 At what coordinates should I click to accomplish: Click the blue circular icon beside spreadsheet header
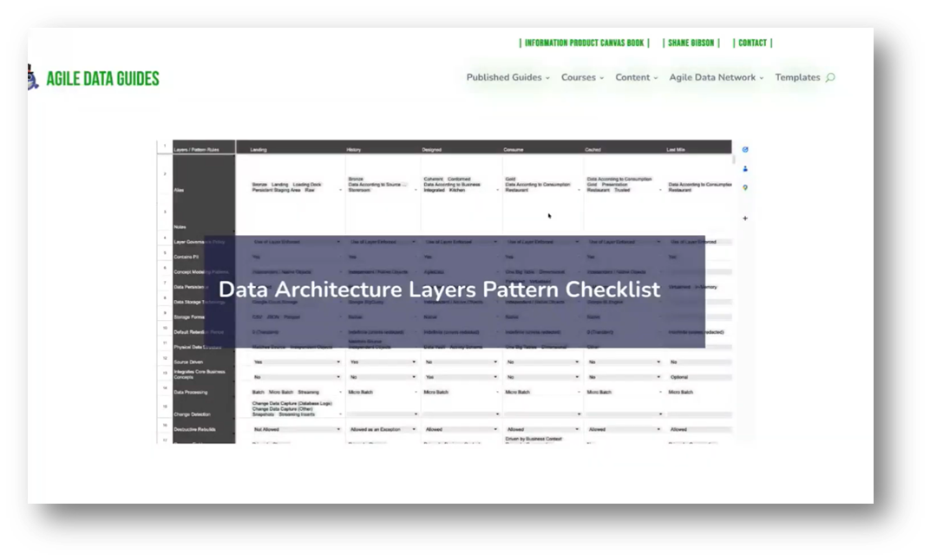click(x=745, y=149)
